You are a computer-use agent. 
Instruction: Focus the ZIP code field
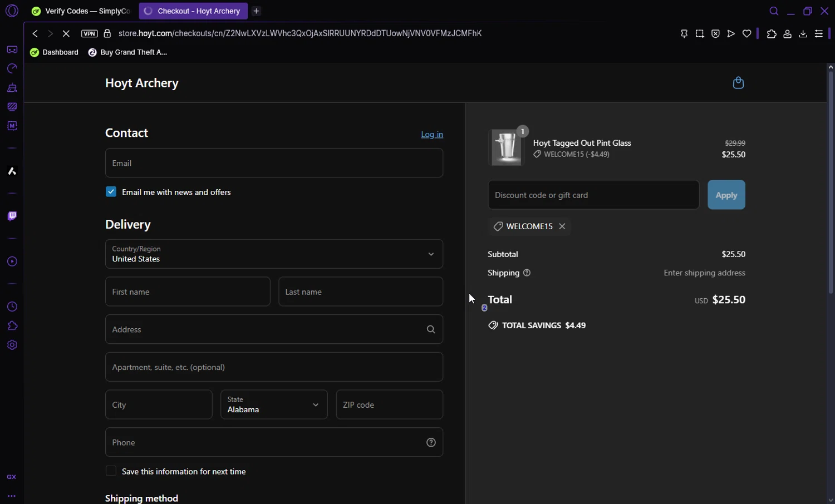[390, 404]
